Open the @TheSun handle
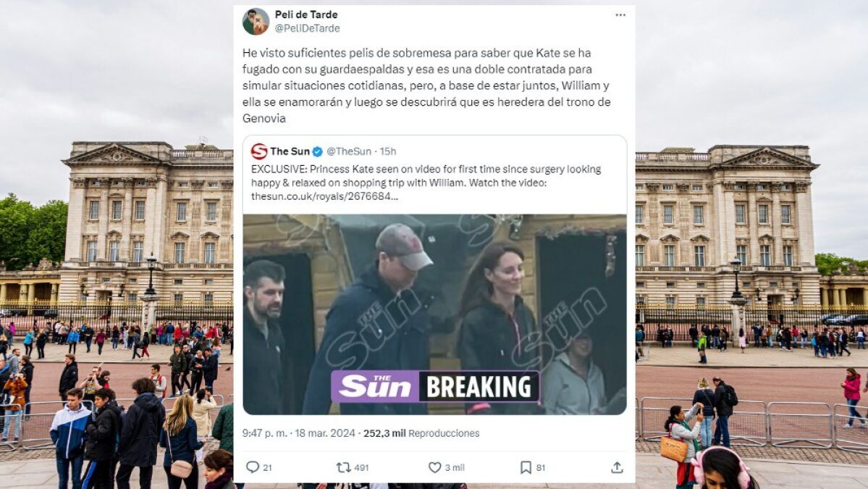 tap(349, 151)
